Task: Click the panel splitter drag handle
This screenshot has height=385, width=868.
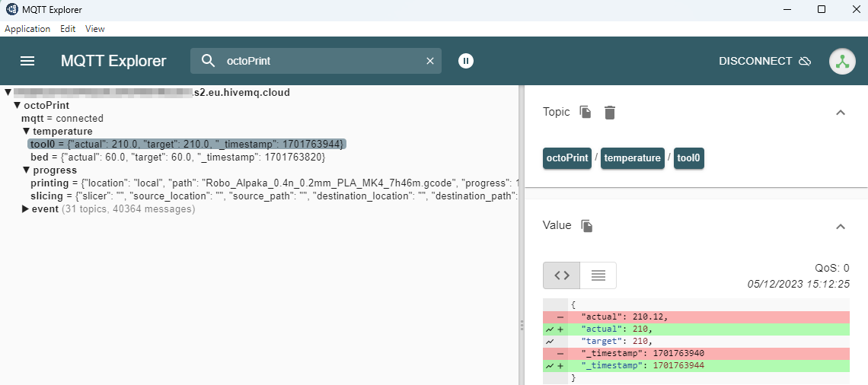Action: (522, 325)
